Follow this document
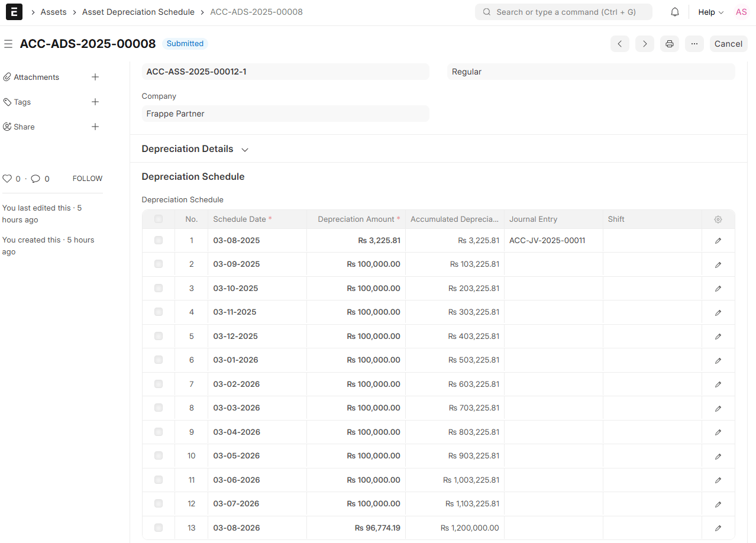Image resolution: width=756 pixels, height=543 pixels. [88, 179]
